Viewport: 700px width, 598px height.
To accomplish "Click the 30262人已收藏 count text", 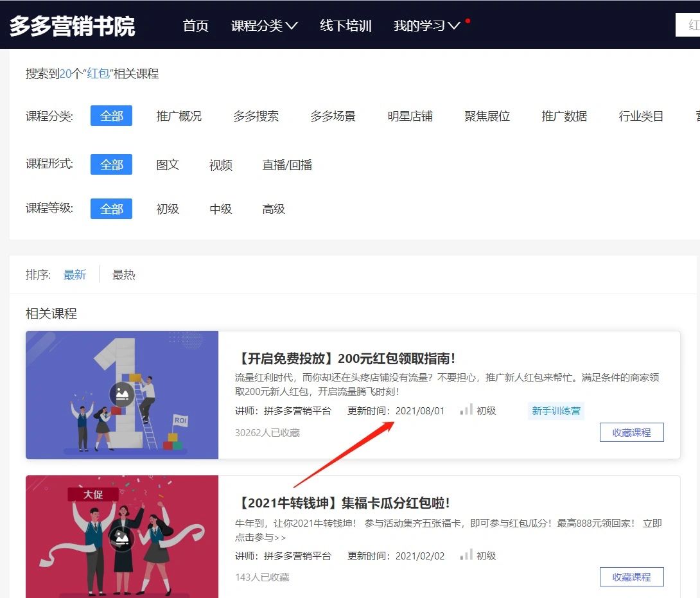I will click(267, 432).
